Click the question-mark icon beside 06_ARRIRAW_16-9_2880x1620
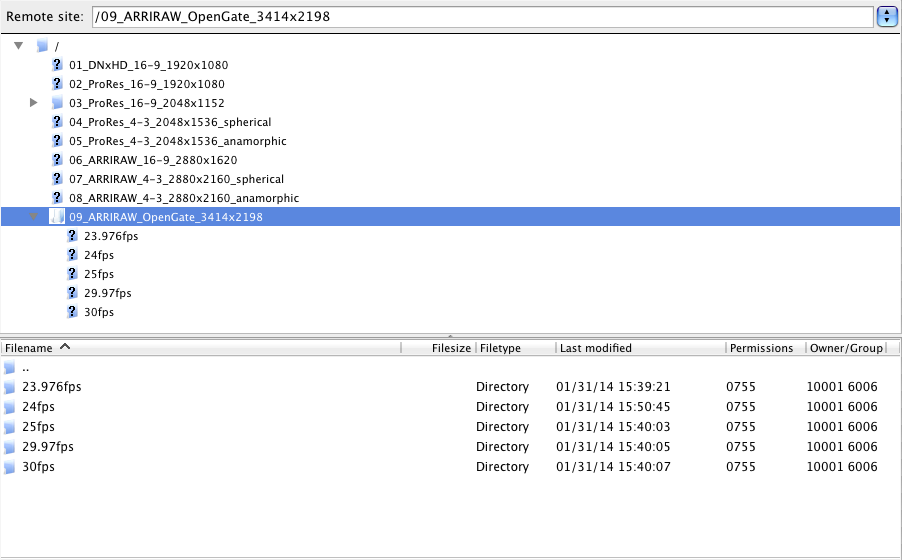 [x=56, y=159]
